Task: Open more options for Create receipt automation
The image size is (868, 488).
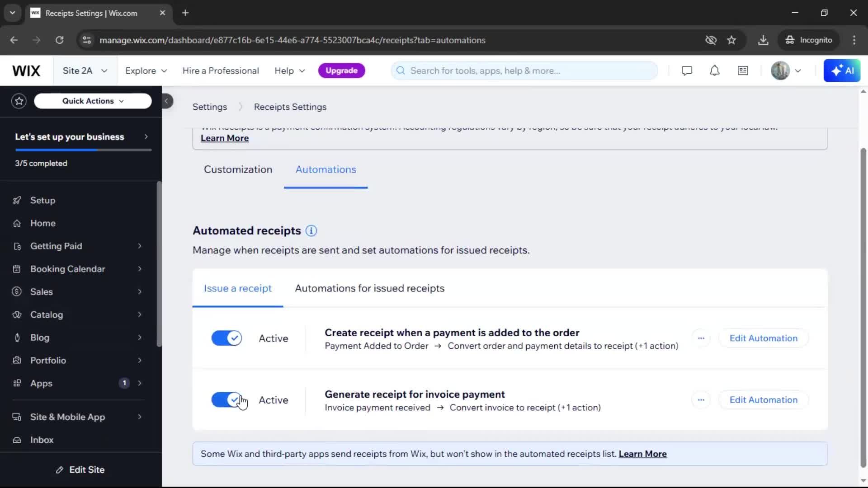Action: (x=701, y=338)
